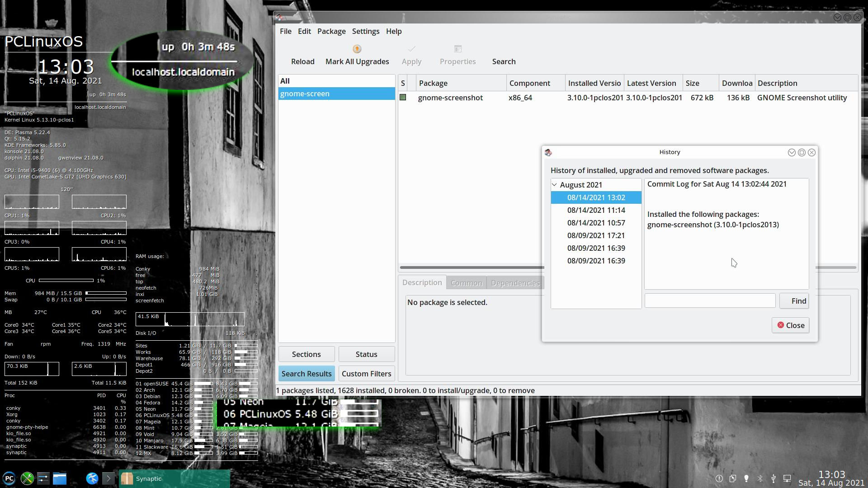The width and height of the screenshot is (868, 488).
Task: Click the Status filter button
Action: 366,354
